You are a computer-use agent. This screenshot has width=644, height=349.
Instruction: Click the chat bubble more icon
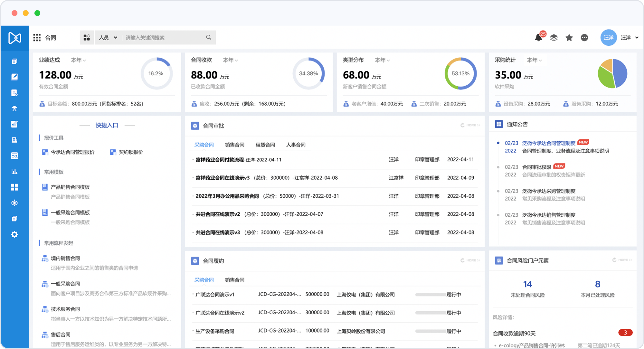click(x=584, y=38)
